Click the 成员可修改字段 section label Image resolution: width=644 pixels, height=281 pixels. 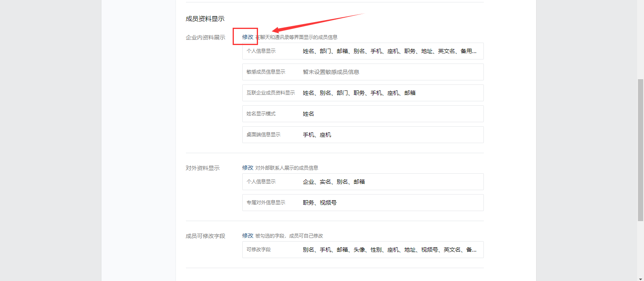(205, 236)
